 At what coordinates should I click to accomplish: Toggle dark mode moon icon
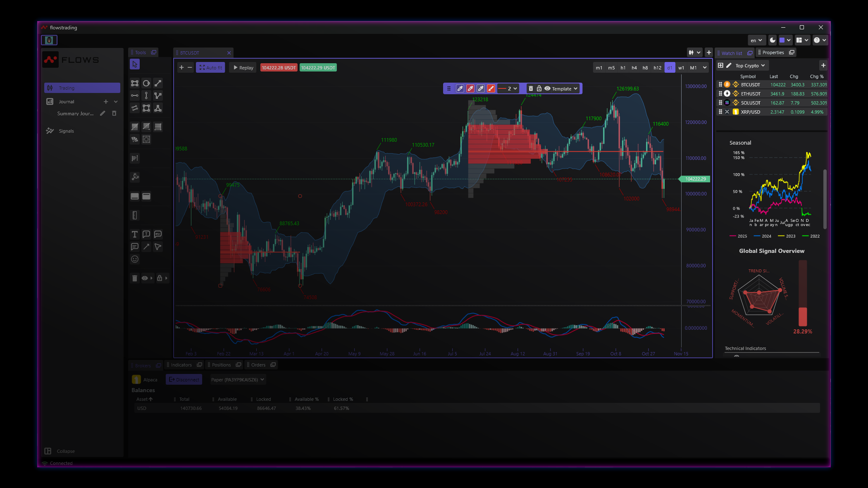tap(772, 40)
